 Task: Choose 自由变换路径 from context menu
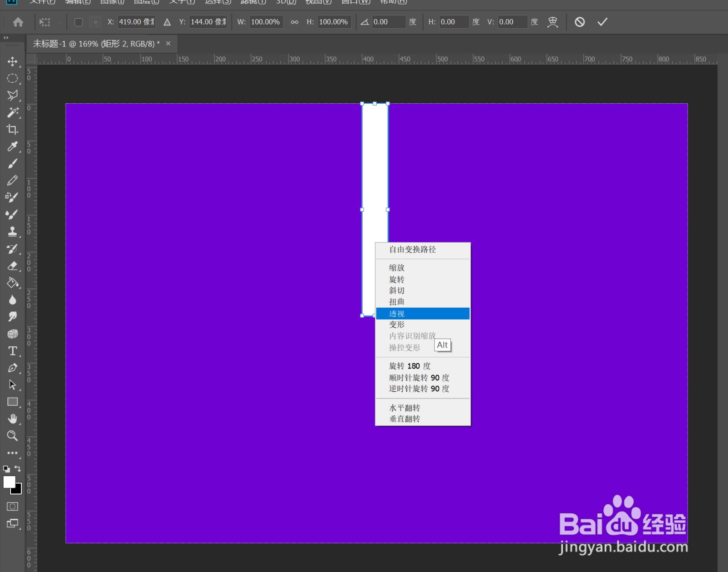423,249
